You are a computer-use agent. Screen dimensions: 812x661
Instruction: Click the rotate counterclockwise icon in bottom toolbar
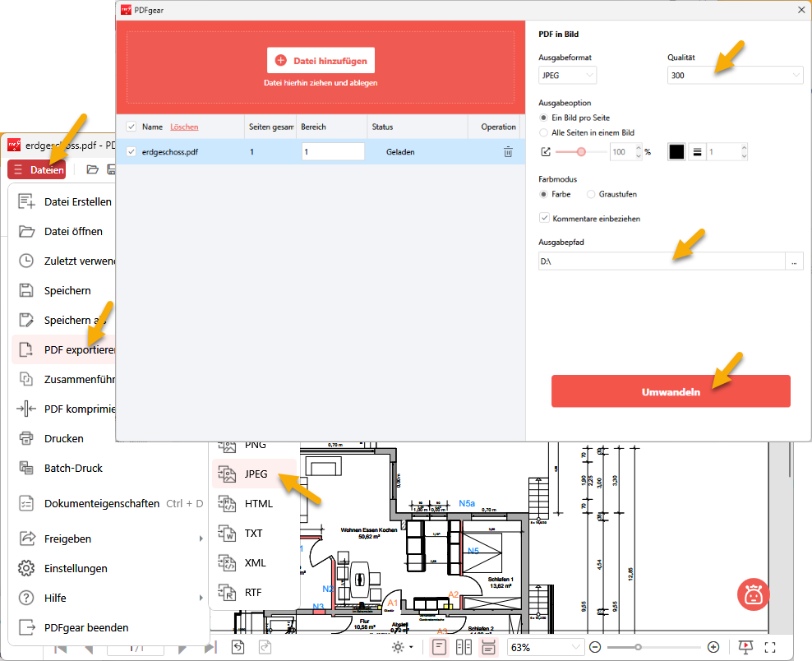click(238, 647)
